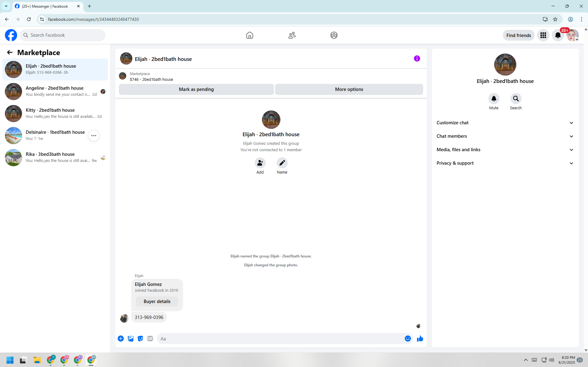Click Elijah's avatar beside phone message
Screen dimensions: 588x367
[x=124, y=318]
